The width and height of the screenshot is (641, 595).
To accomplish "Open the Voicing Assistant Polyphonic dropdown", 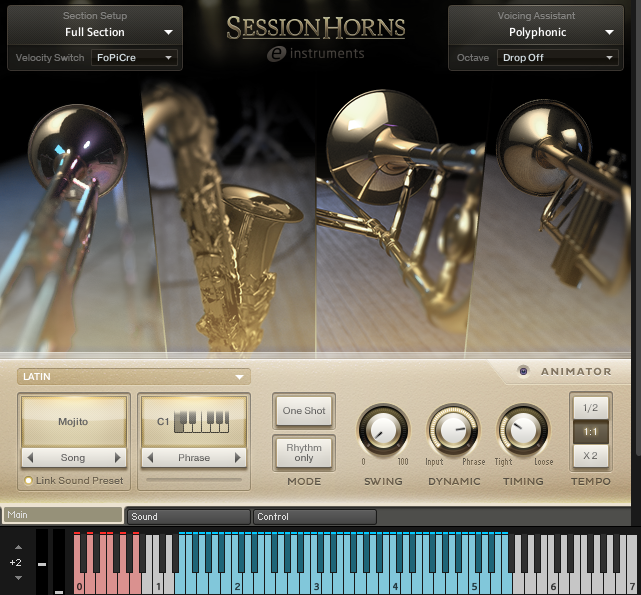I will click(536, 32).
